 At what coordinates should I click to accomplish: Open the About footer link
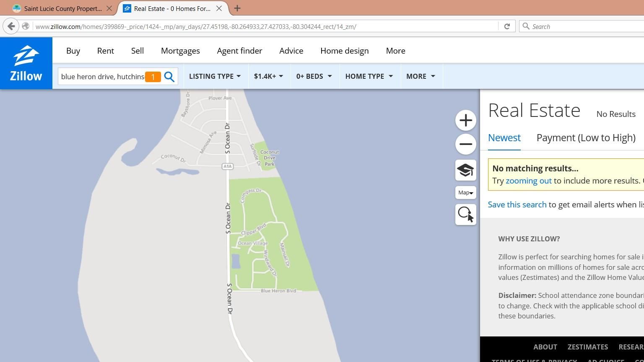click(x=545, y=347)
